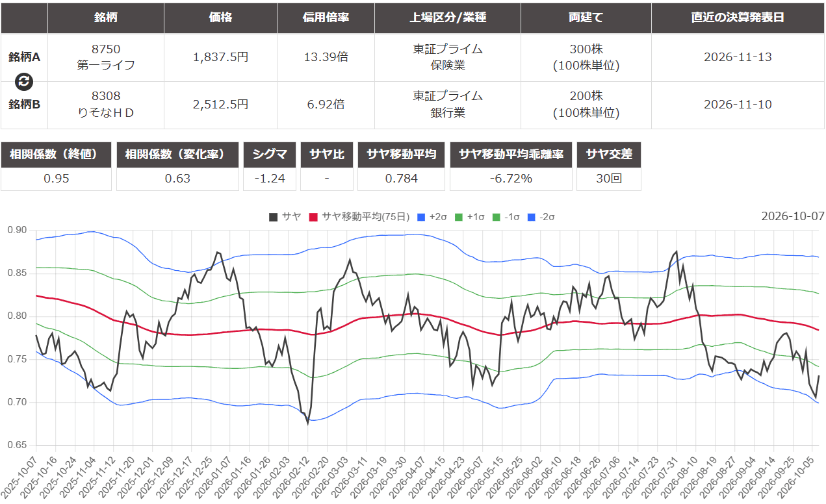Toggle the サヤ移動平均(75日) legend entry
826x504 pixels.
tap(359, 217)
